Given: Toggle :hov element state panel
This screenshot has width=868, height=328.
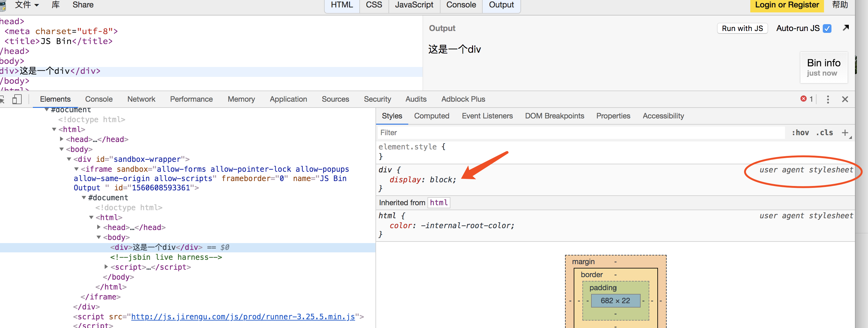Looking at the screenshot, I should (x=800, y=132).
